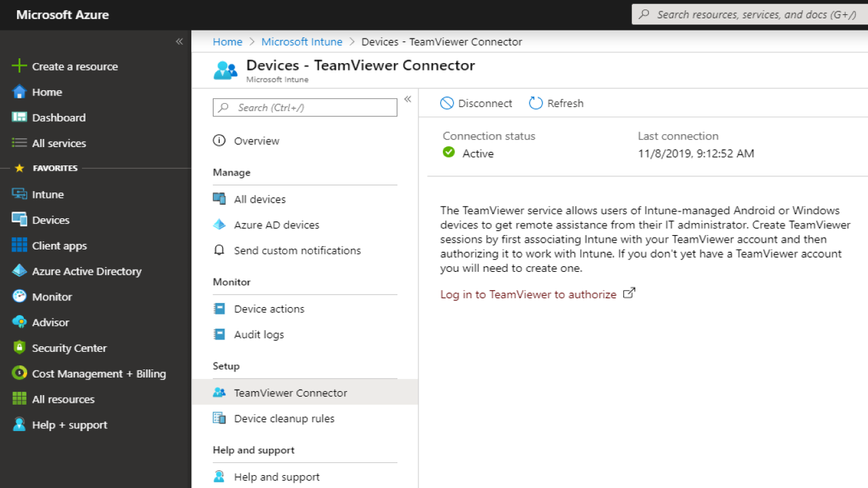Open the Home breadcrumb link

point(227,42)
